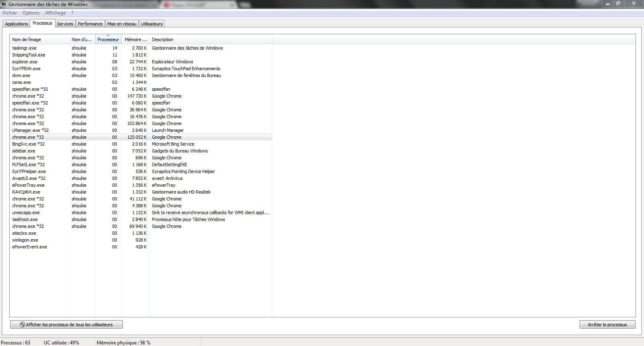
Task: Sort by Processeur column header
Action: (x=108, y=40)
